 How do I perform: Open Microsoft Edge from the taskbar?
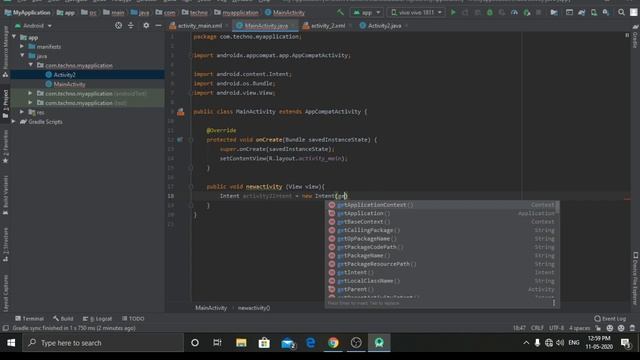[x=311, y=343]
